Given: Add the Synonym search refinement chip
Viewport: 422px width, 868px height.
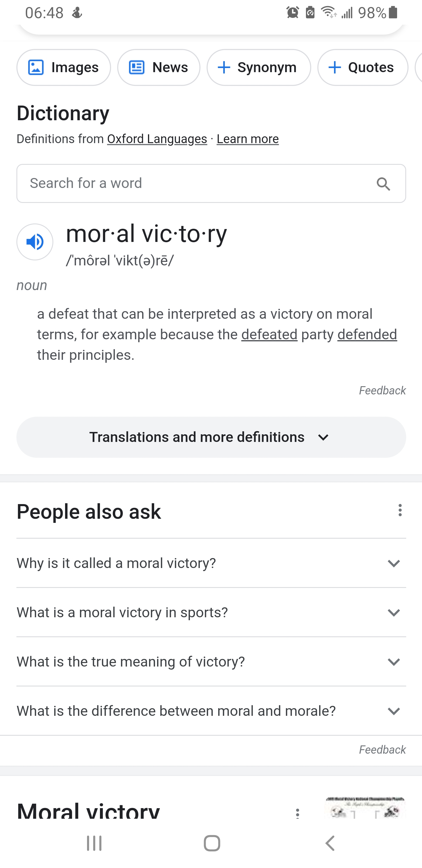Looking at the screenshot, I should [x=258, y=67].
